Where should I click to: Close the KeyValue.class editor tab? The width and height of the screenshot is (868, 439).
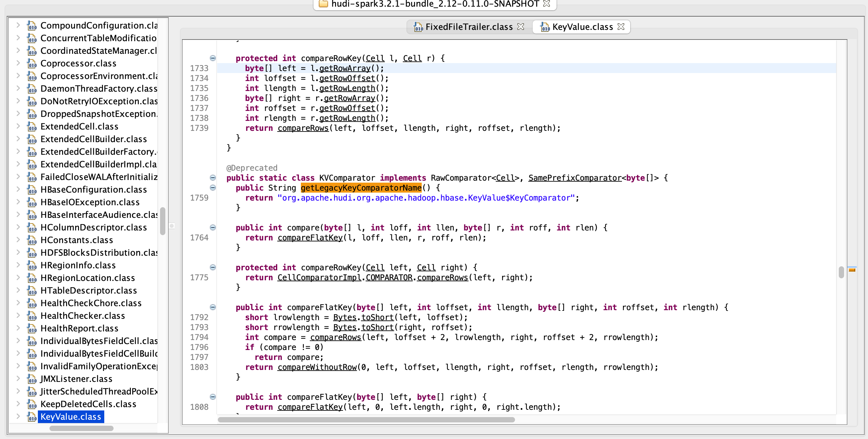coord(621,27)
